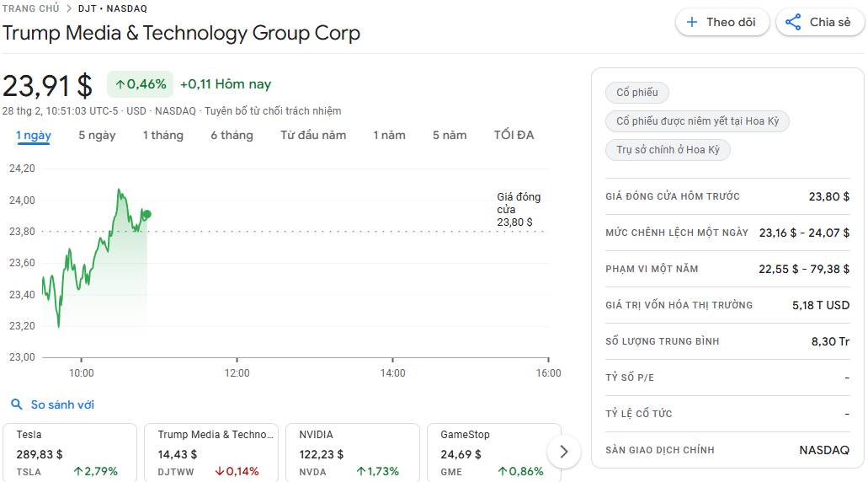
Task: Open the TRANG CHỦ breadcrumb link
Action: coord(30,8)
